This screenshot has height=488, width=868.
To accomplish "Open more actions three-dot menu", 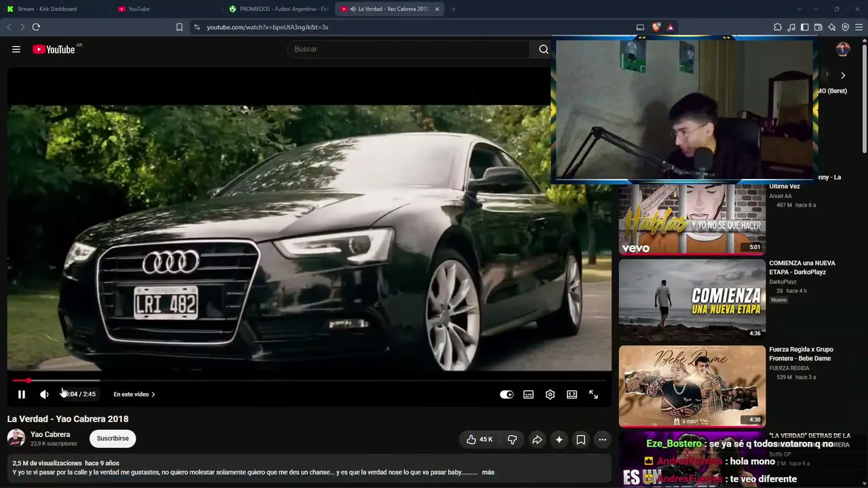I will (602, 440).
